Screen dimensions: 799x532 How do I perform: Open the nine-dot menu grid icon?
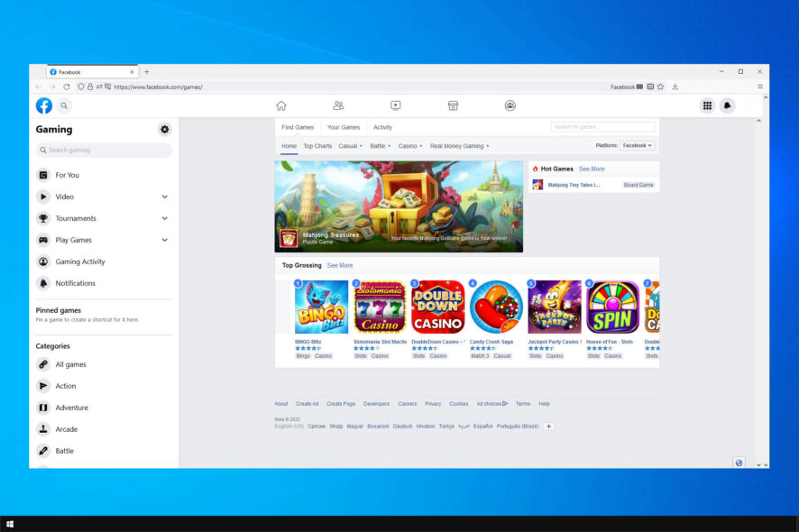coord(707,105)
